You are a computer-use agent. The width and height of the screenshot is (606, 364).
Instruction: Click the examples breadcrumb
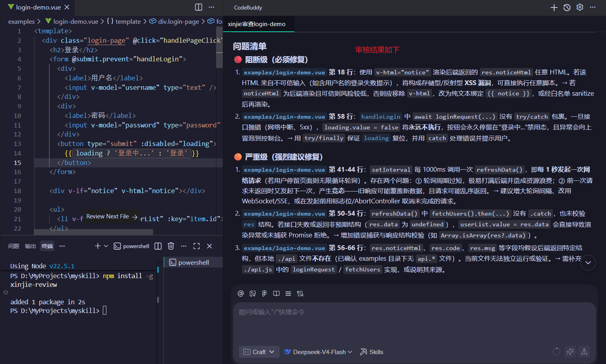pyautogui.click(x=21, y=21)
